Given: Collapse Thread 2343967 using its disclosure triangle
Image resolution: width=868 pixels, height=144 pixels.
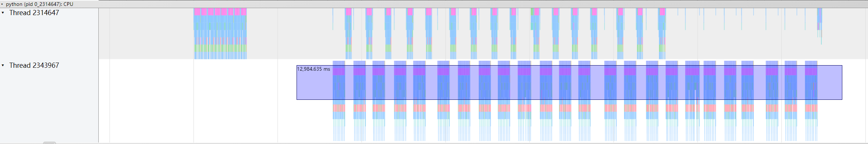Looking at the screenshot, I should 3,66.
